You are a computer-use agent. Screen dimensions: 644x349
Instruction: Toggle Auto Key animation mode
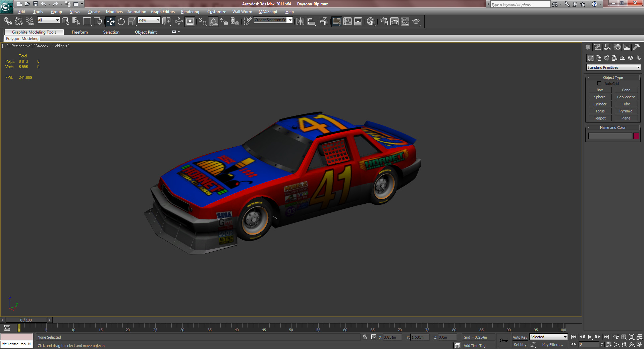[x=520, y=337]
